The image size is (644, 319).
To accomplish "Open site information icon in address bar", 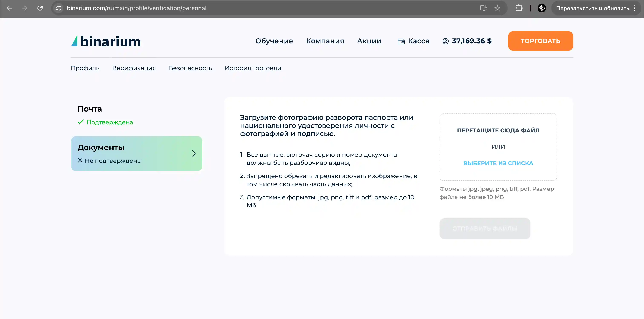I will click(58, 8).
